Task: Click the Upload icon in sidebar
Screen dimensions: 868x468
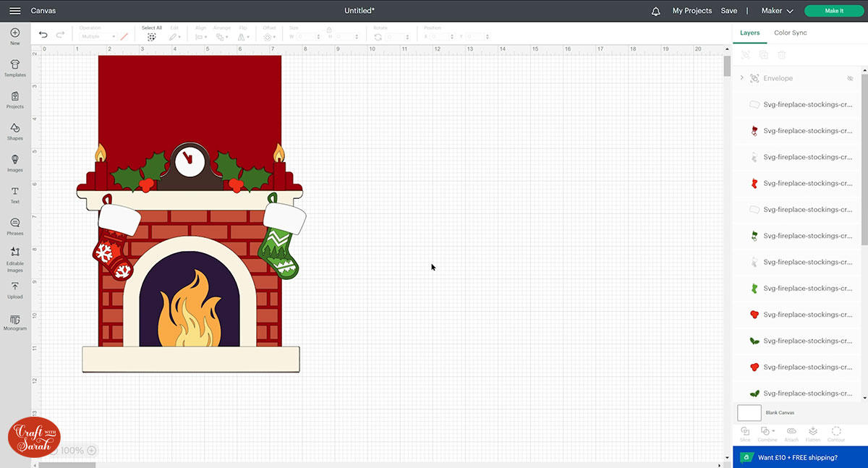Action: [14, 290]
